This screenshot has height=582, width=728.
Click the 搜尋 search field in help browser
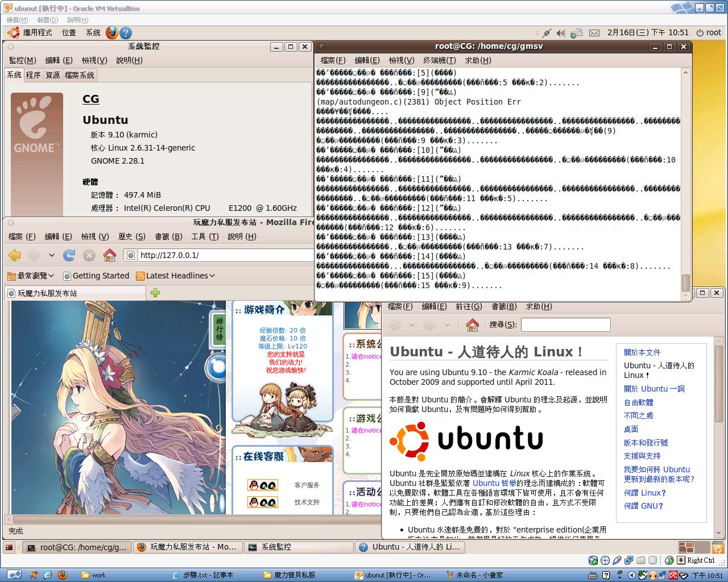[x=565, y=325]
